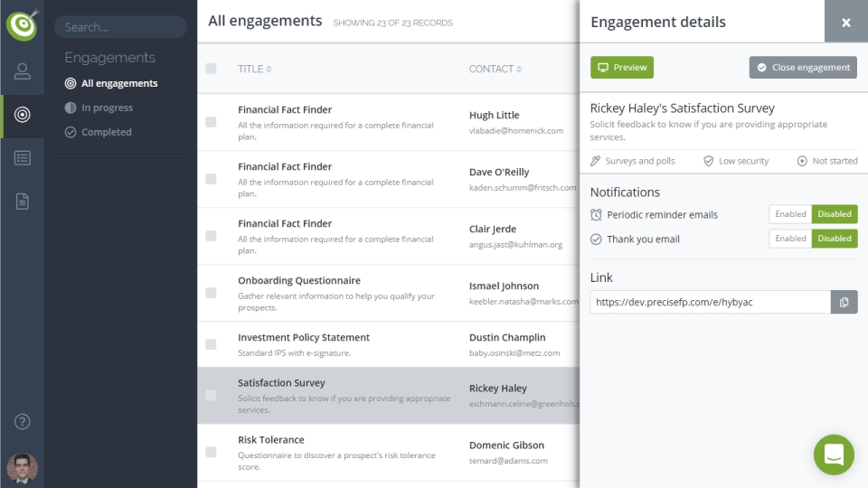
Task: Open the user profile avatar
Action: pyautogui.click(x=22, y=467)
